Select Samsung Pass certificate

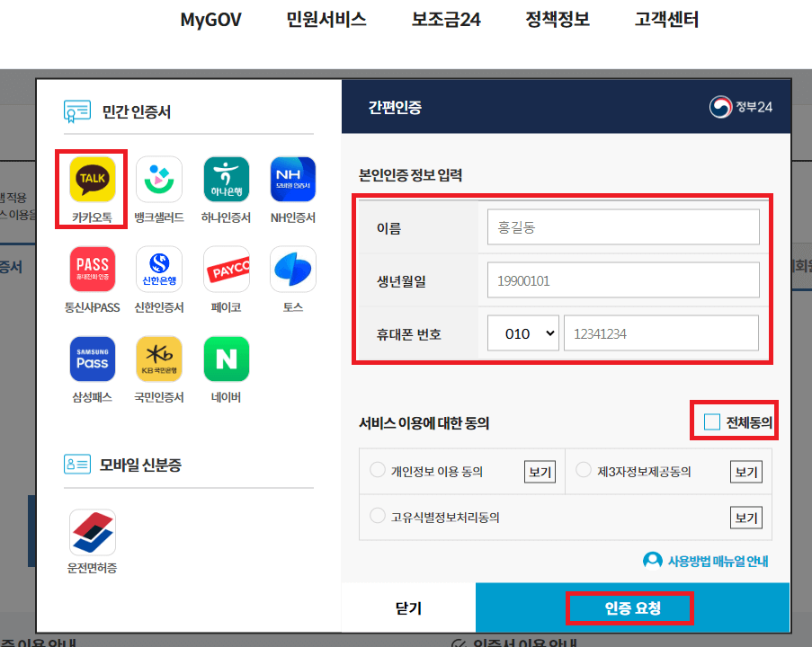point(91,359)
